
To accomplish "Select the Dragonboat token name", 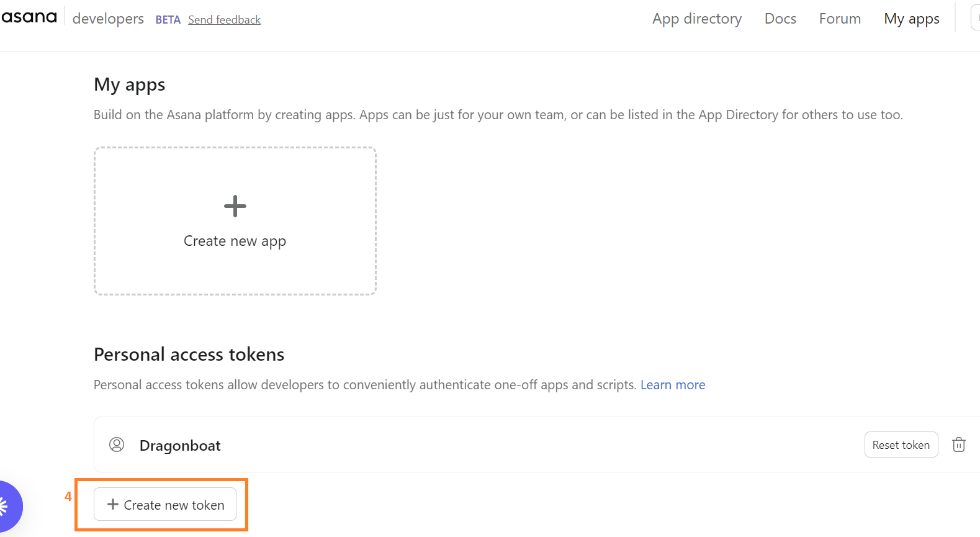I will click(x=180, y=446).
